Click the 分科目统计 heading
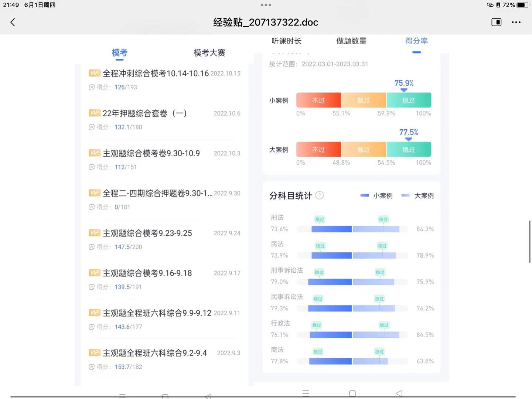Screen dimensions: 532x399 290,195
